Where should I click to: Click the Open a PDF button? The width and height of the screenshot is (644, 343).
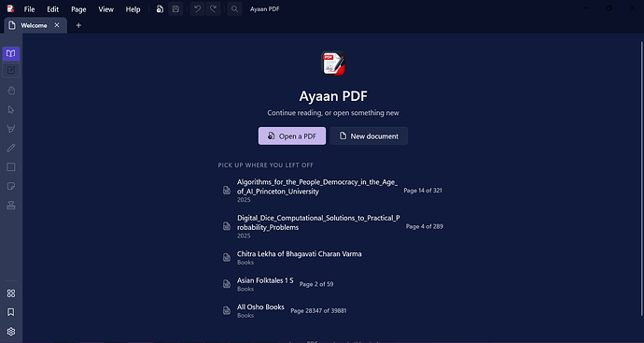[x=292, y=136]
